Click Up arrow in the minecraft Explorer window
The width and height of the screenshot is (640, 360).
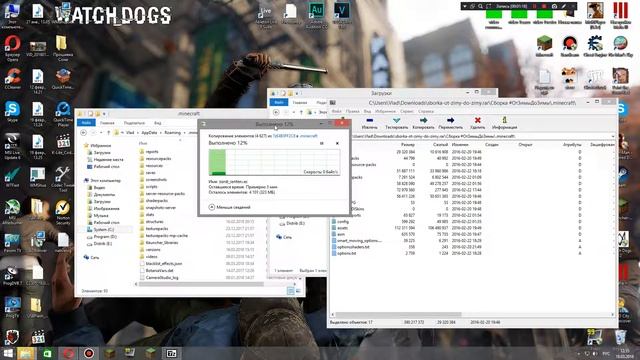tap(109, 133)
